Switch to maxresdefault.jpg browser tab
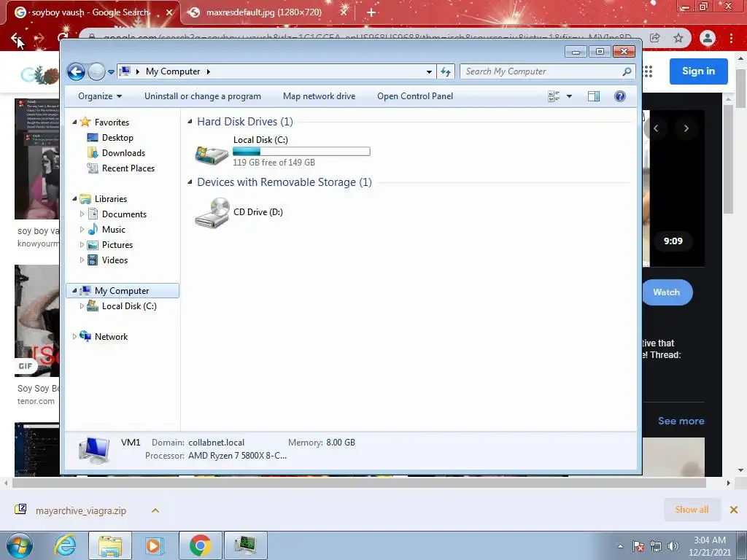The height and width of the screenshot is (560, 747). [264, 12]
